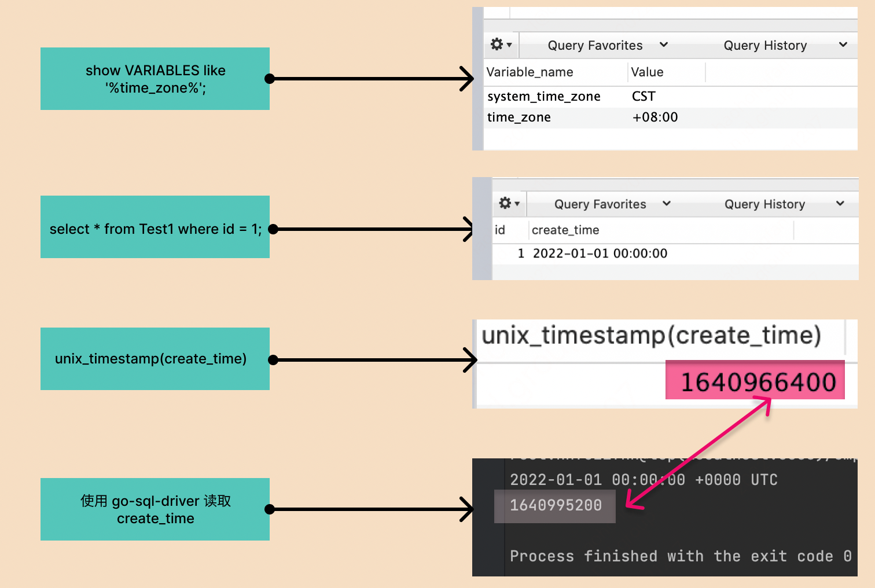Viewport: 875px width, 588px height.
Task: Click the select * from Test1 box
Action: click(x=155, y=227)
